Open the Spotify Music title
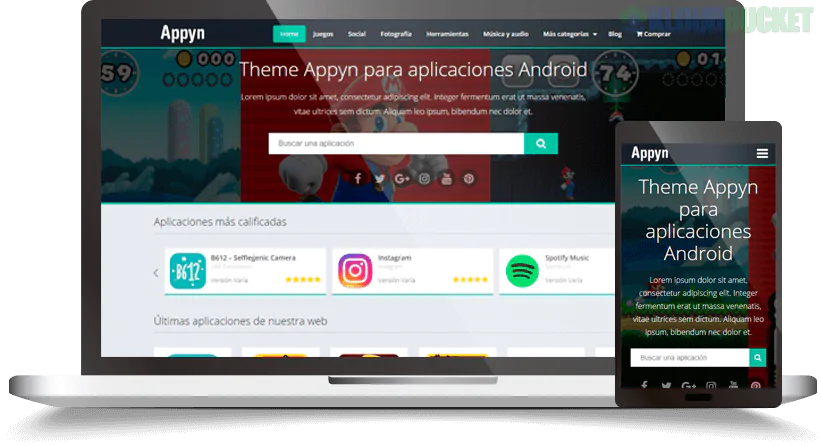The image size is (821, 446). click(567, 258)
